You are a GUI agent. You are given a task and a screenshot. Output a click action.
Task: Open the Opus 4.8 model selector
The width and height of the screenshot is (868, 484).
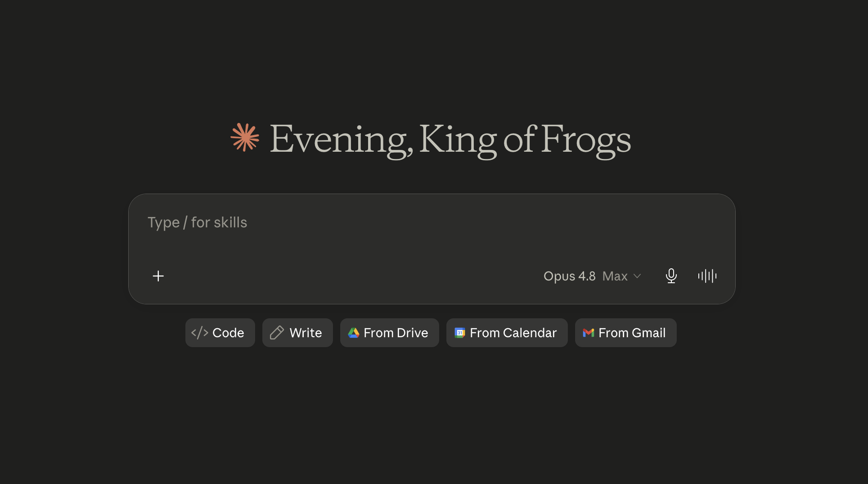[570, 276]
